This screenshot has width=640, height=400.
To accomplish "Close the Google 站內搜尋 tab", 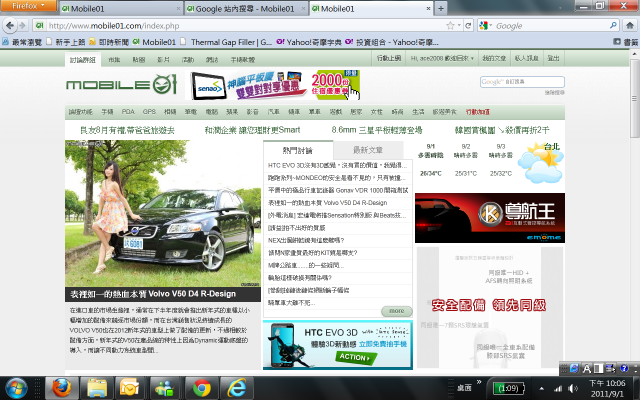I will (303, 8).
